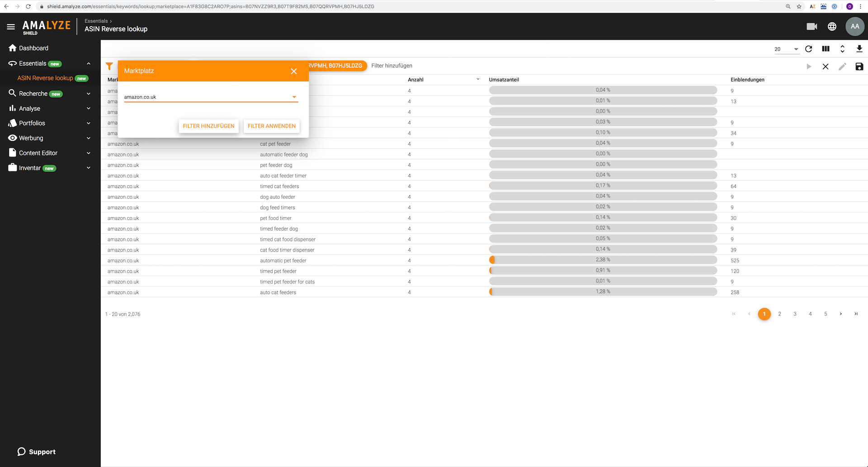Go to next page arrow
868x467 pixels.
(x=841, y=314)
